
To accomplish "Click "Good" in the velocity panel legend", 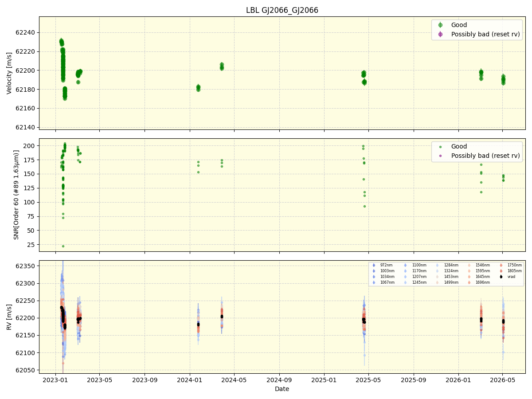I will point(459,25).
